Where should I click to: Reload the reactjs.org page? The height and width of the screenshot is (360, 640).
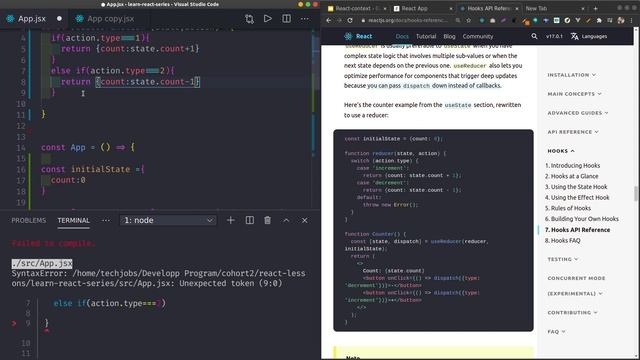350,20
